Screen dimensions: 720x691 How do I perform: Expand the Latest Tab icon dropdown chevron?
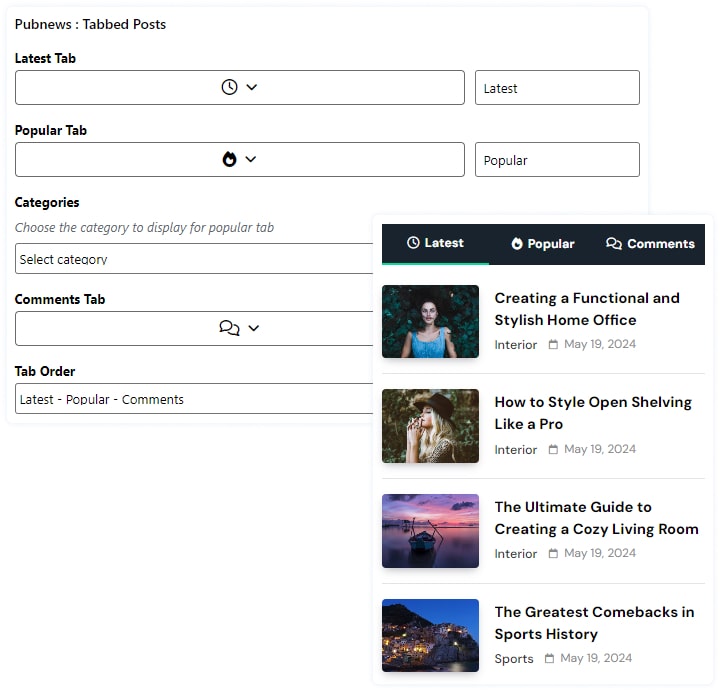(252, 87)
